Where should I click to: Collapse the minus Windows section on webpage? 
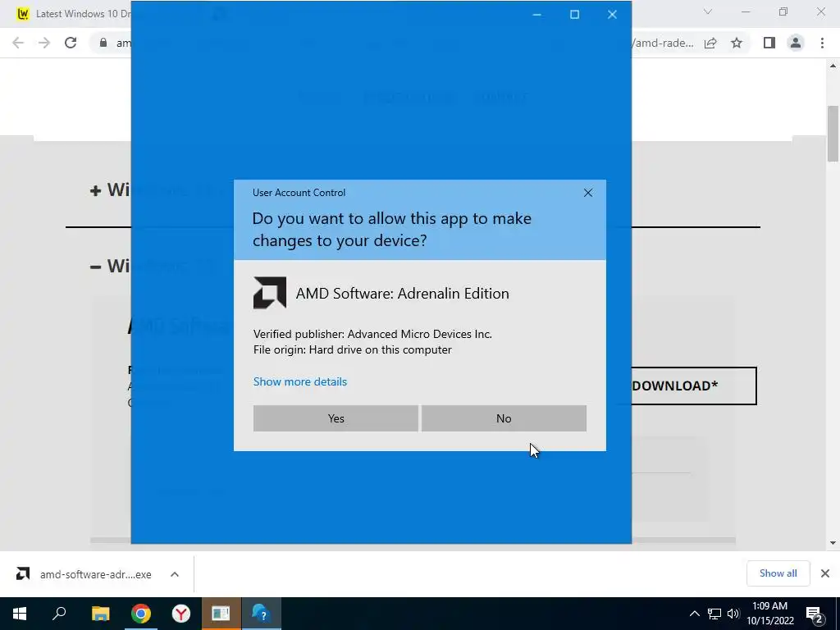click(95, 267)
